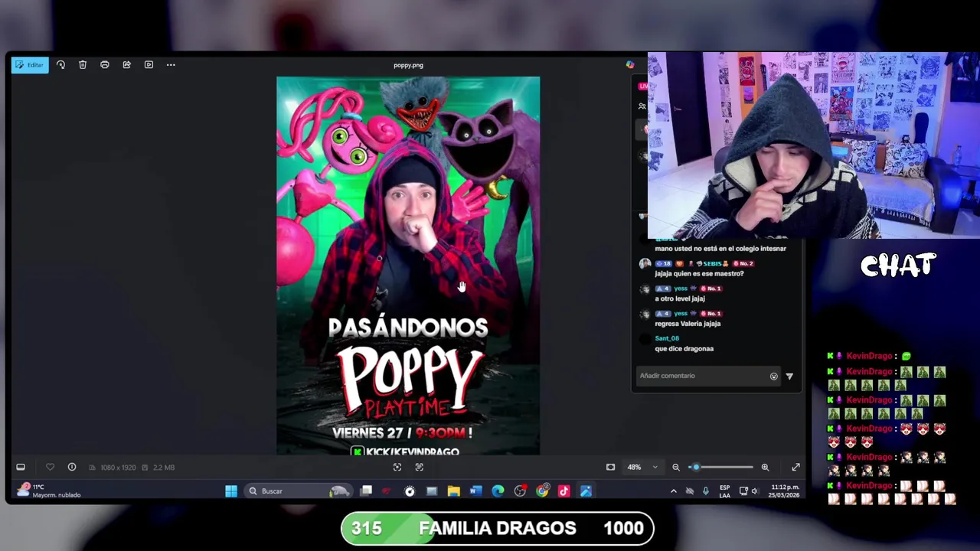Viewport: 980px width, 551px height.
Task: Click yess username above 'regresa Valeria jajaja'
Action: click(680, 314)
